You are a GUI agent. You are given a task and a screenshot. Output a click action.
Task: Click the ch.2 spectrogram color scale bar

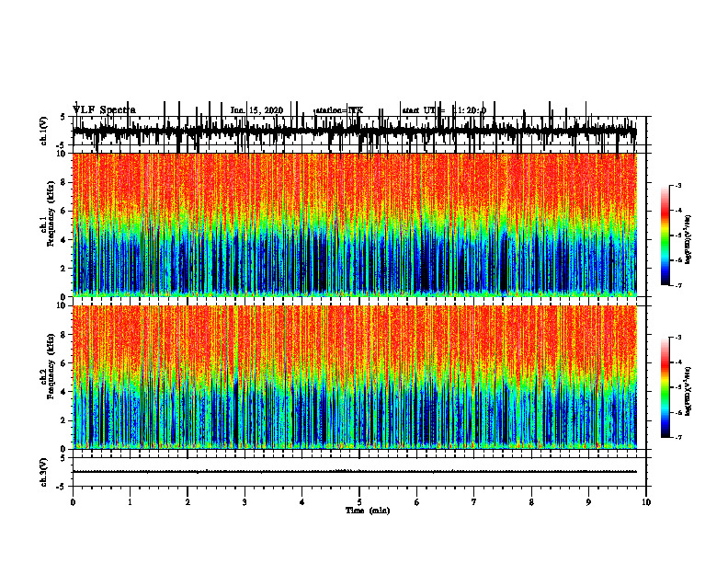tap(665, 387)
